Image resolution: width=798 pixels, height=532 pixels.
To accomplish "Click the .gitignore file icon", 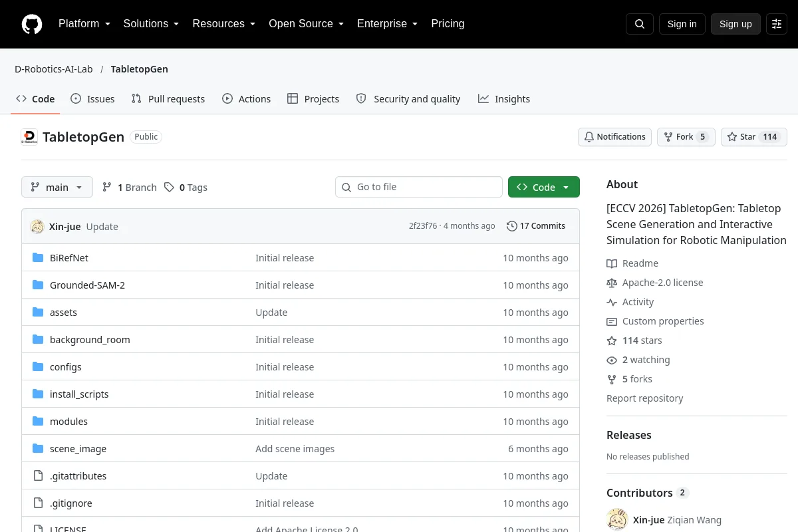I will (x=38, y=503).
